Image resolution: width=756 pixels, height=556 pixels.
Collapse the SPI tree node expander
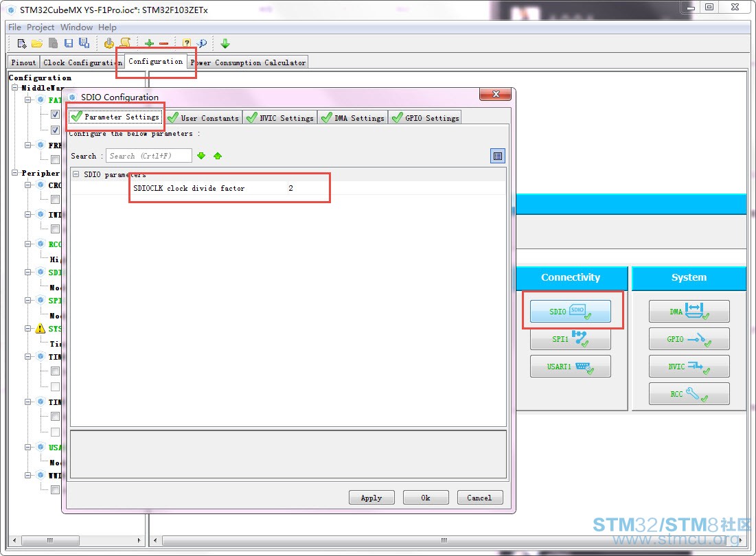(27, 300)
